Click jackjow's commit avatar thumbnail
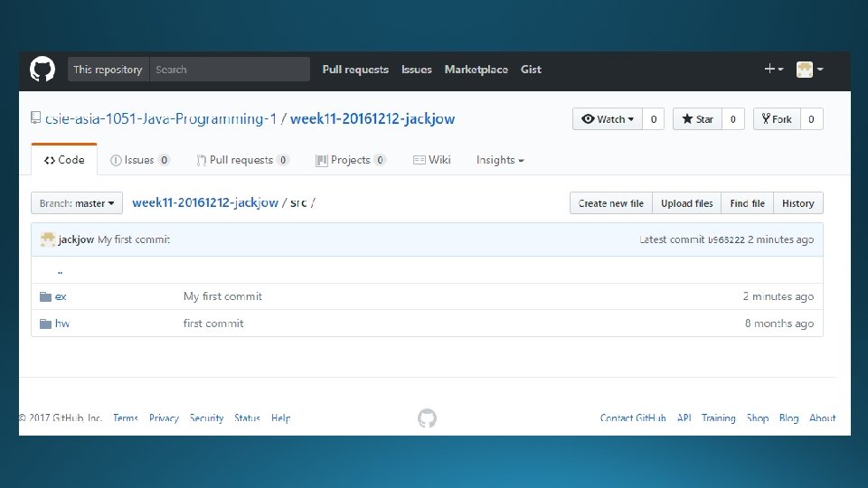The height and width of the screenshot is (488, 868). [48, 239]
